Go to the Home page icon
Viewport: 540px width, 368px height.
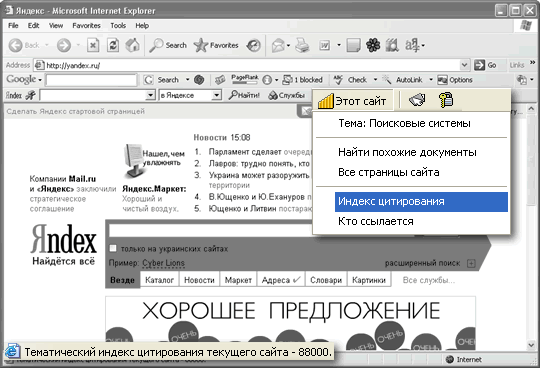133,45
